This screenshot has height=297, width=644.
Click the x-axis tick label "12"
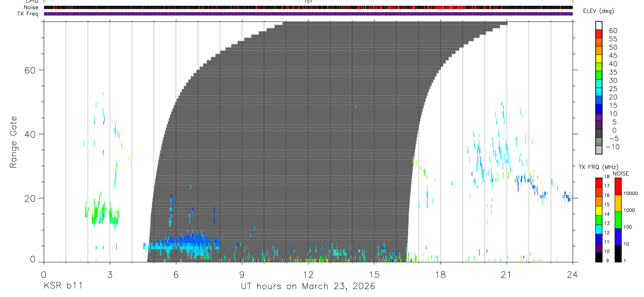(308, 274)
